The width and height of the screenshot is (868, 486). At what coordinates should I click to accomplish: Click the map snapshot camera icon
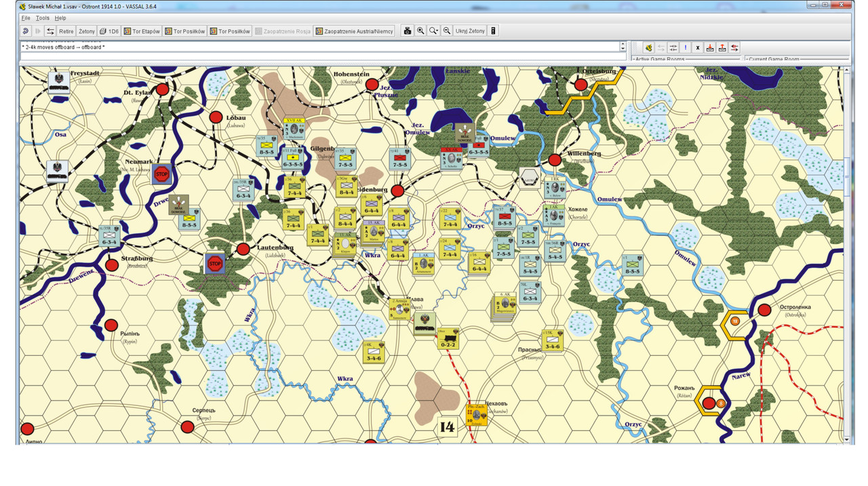(x=408, y=31)
